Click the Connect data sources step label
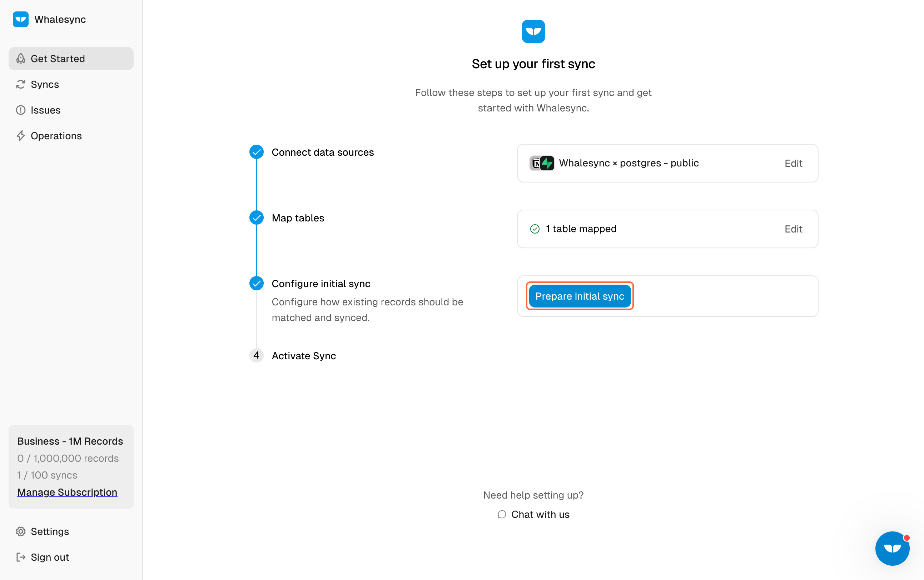This screenshot has height=580, width=924. 323,152
